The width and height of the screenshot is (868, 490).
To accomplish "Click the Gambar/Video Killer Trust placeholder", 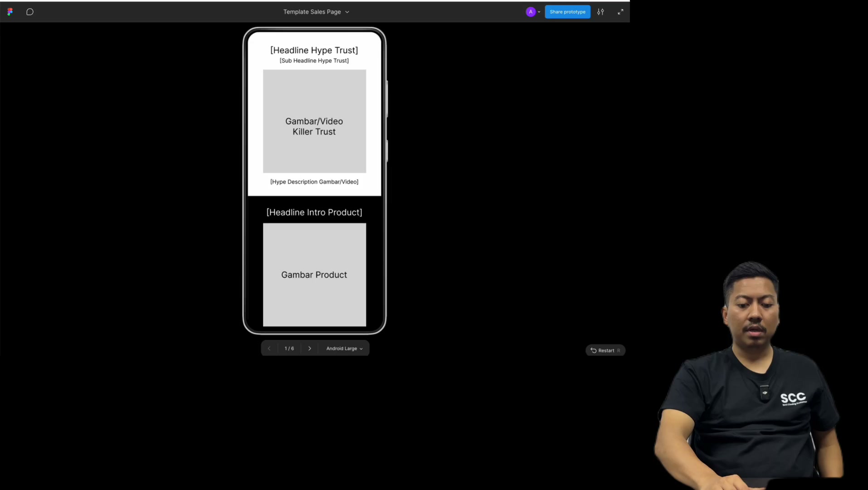I will tap(314, 121).
